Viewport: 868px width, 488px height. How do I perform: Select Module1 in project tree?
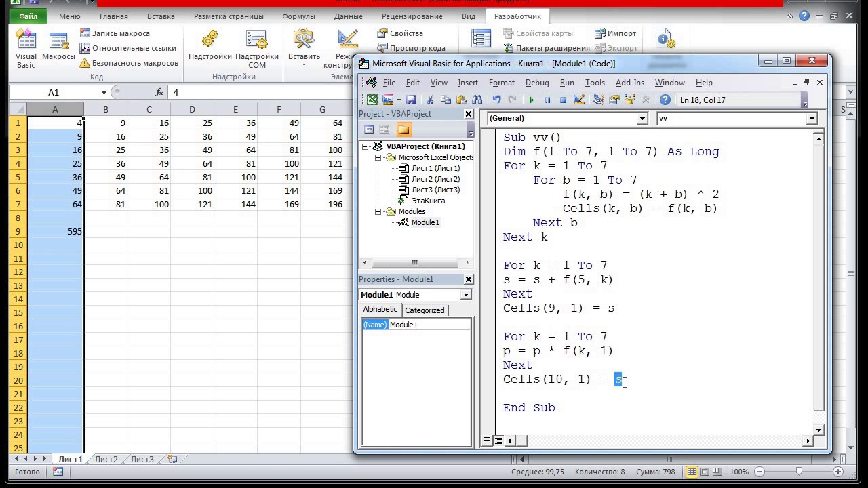(425, 222)
